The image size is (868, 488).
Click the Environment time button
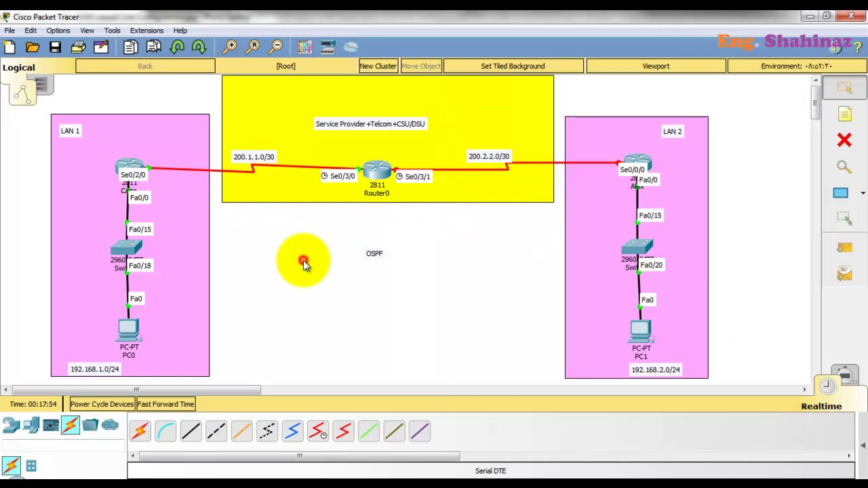(x=796, y=66)
